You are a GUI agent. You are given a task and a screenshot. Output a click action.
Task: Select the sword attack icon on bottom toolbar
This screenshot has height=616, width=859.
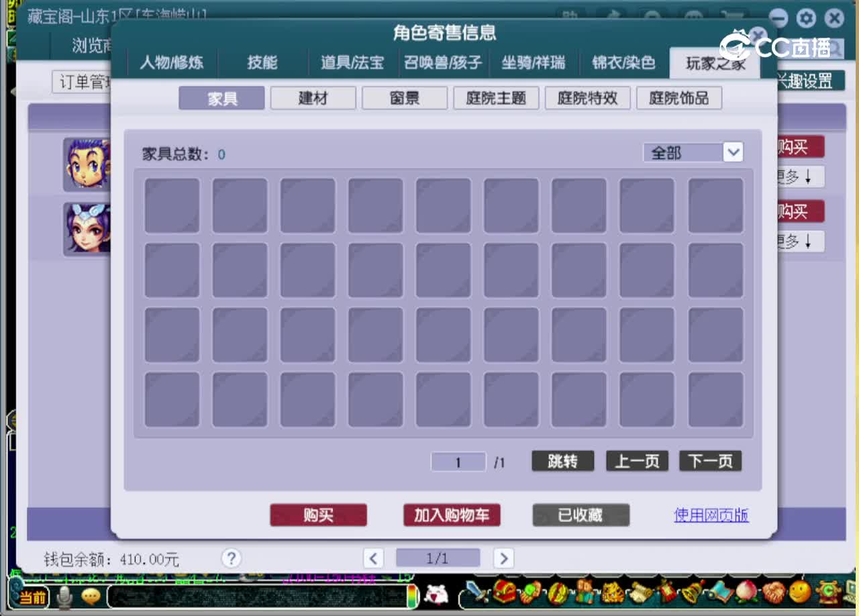coord(473,594)
